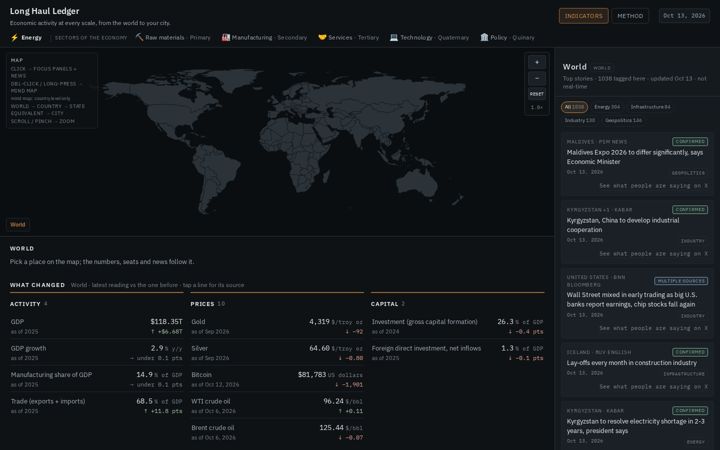Screen dimensions: 720x450
Task: Open the Bitcoin price row
Action: pos(277,379)
